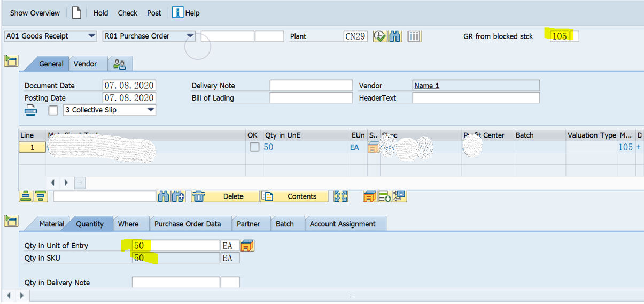Click the new document page icon

76,12
